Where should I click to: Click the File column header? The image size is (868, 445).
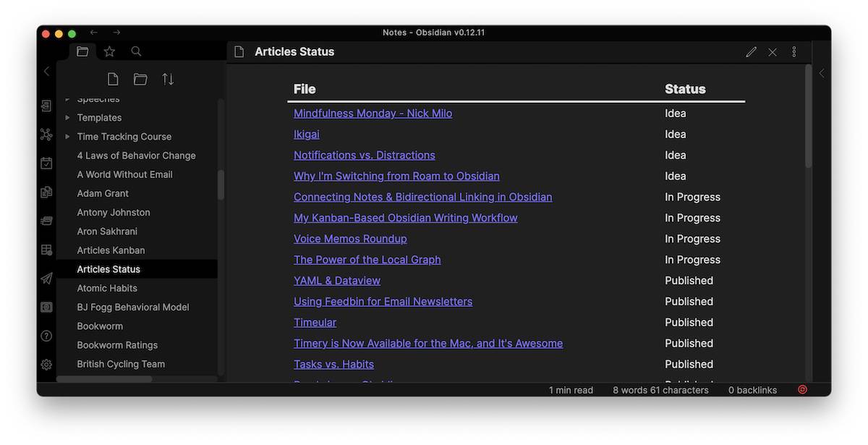point(305,89)
